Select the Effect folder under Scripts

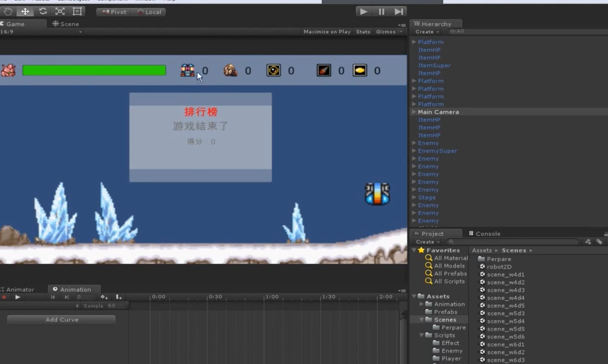[446, 343]
